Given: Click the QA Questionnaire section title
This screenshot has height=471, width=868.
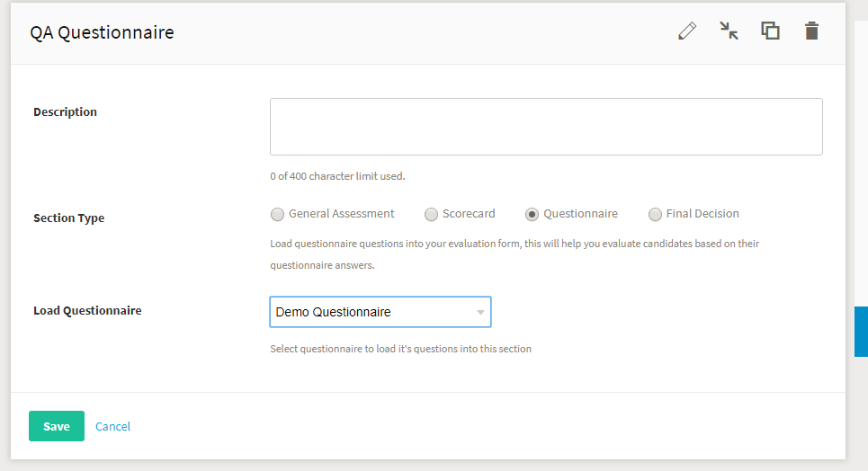Looking at the screenshot, I should tap(102, 32).
